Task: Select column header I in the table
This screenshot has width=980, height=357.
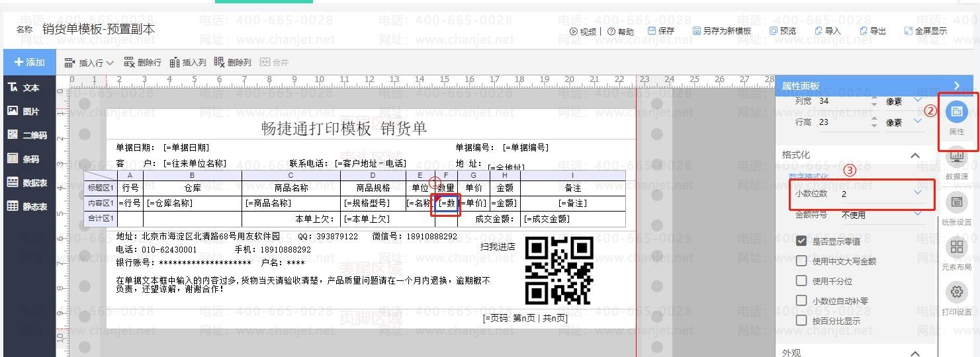Action: click(572, 175)
